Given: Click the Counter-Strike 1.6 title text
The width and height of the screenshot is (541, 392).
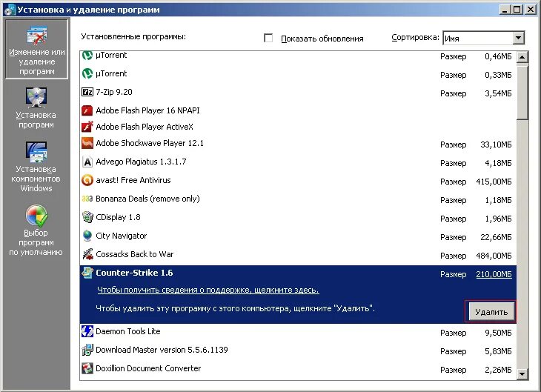Looking at the screenshot, I should tap(134, 273).
